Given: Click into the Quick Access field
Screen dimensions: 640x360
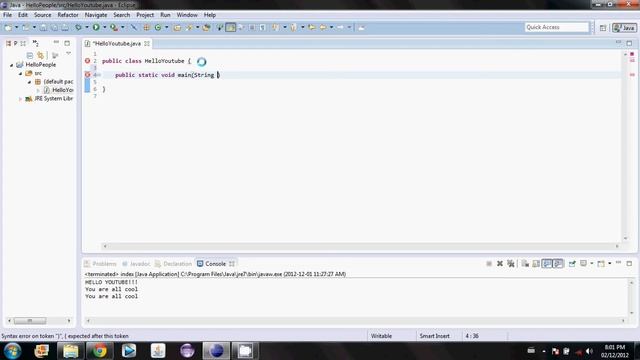Looking at the screenshot, I should tap(557, 27).
